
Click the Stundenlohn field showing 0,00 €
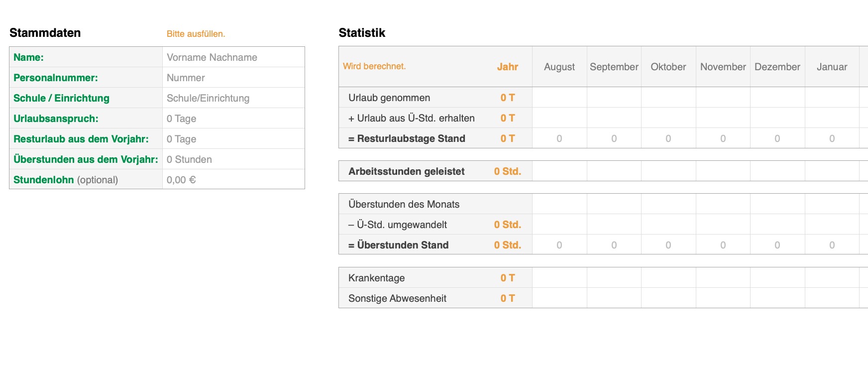click(x=233, y=180)
